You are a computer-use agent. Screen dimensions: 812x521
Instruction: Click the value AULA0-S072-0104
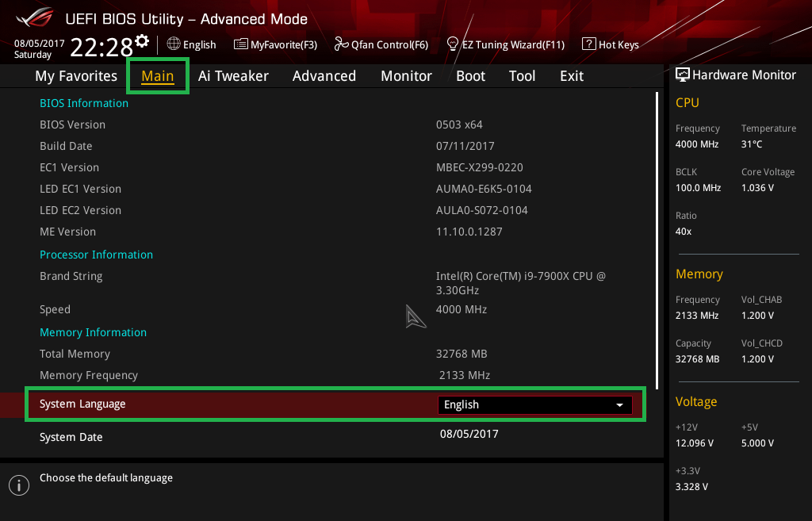coord(481,210)
